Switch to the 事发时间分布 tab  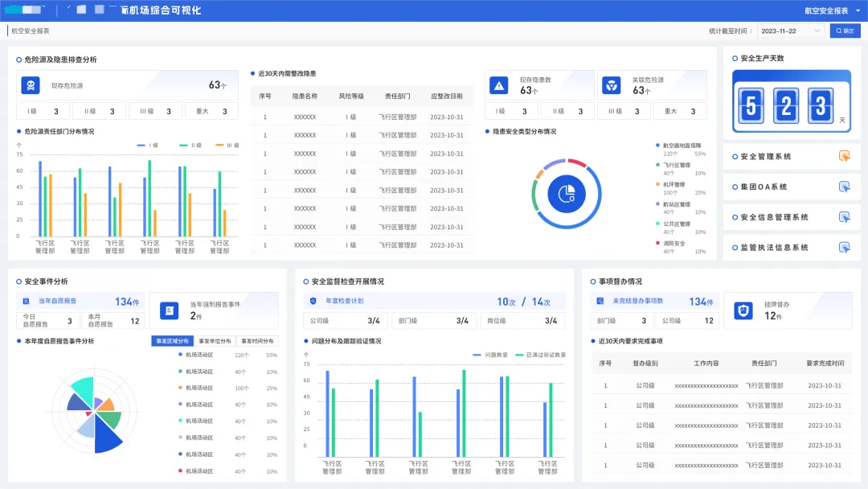point(257,341)
